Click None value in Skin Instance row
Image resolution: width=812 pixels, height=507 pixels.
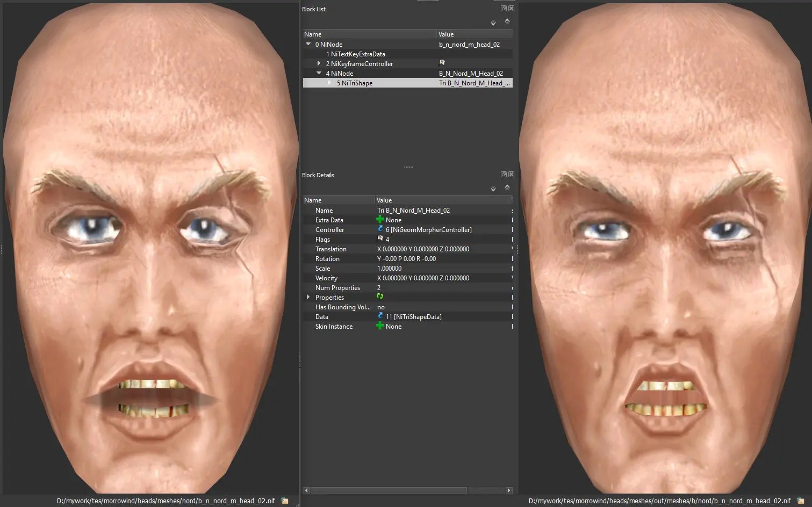coord(393,327)
